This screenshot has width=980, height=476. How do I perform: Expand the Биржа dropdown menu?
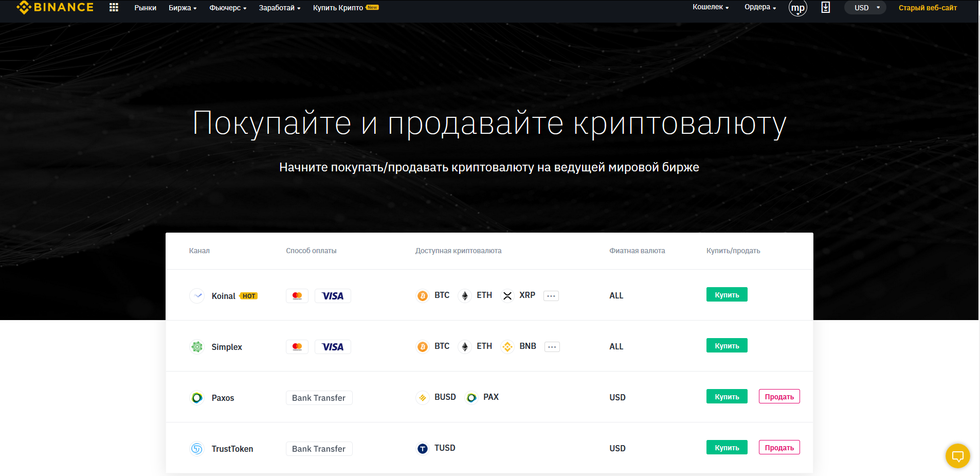pos(183,8)
